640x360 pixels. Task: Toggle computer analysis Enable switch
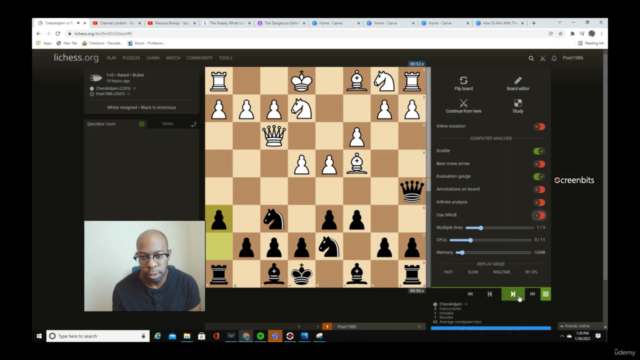539,151
